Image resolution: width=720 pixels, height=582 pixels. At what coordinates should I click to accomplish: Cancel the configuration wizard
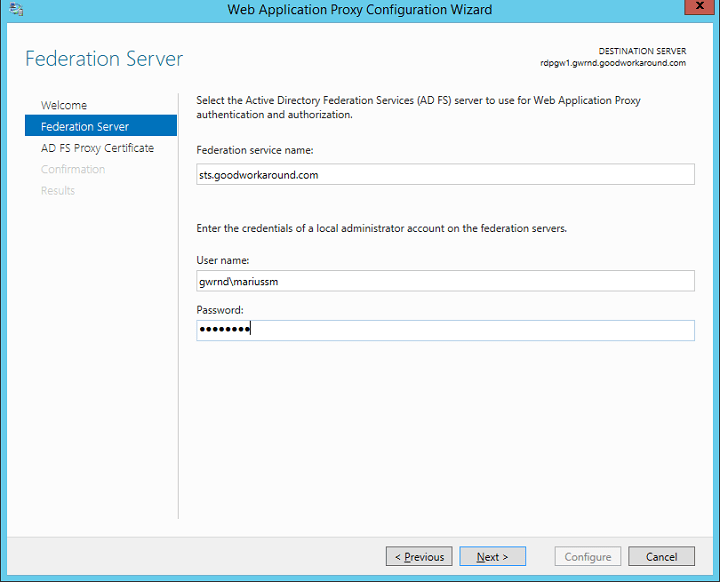[x=661, y=557]
